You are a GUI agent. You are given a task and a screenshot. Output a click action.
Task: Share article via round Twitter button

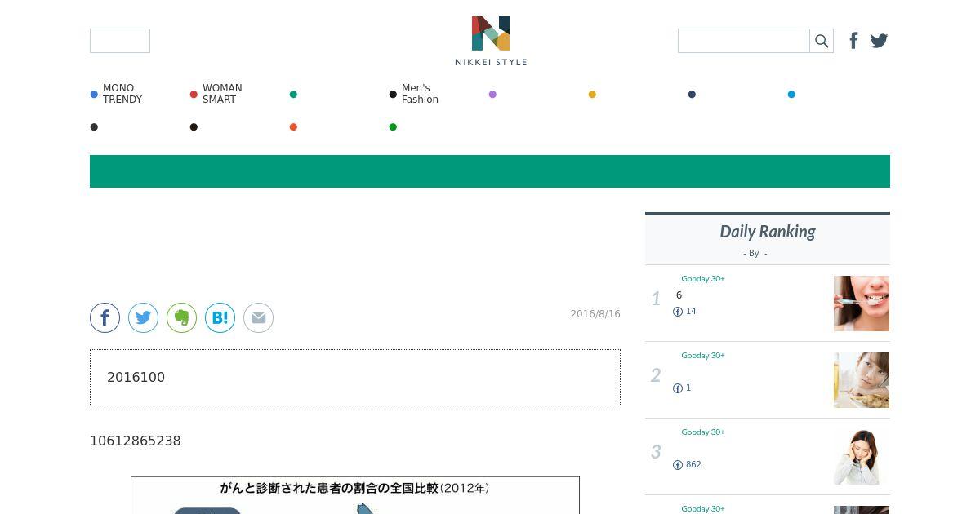(143, 317)
